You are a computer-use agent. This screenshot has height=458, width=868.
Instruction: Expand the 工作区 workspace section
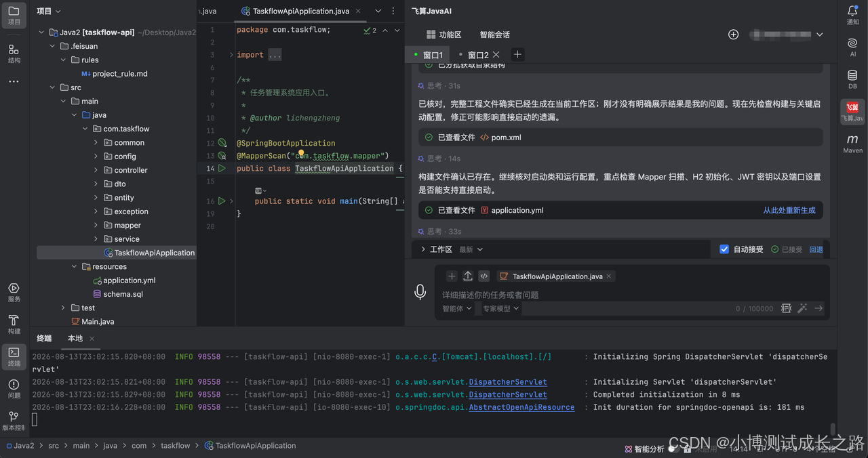[x=423, y=249]
